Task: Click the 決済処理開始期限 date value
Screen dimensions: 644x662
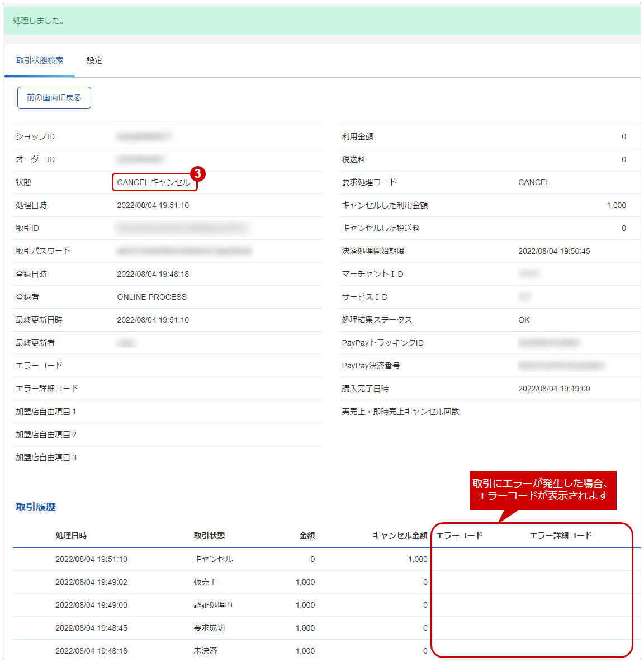Action: pos(554,251)
